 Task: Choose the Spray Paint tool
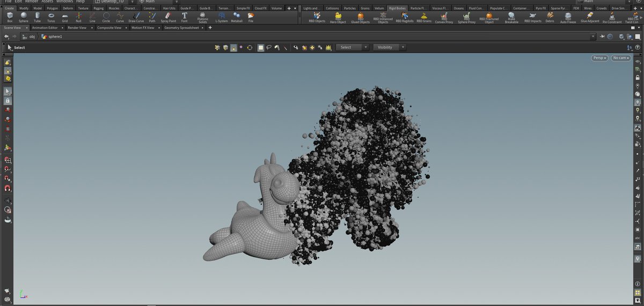coord(169,17)
